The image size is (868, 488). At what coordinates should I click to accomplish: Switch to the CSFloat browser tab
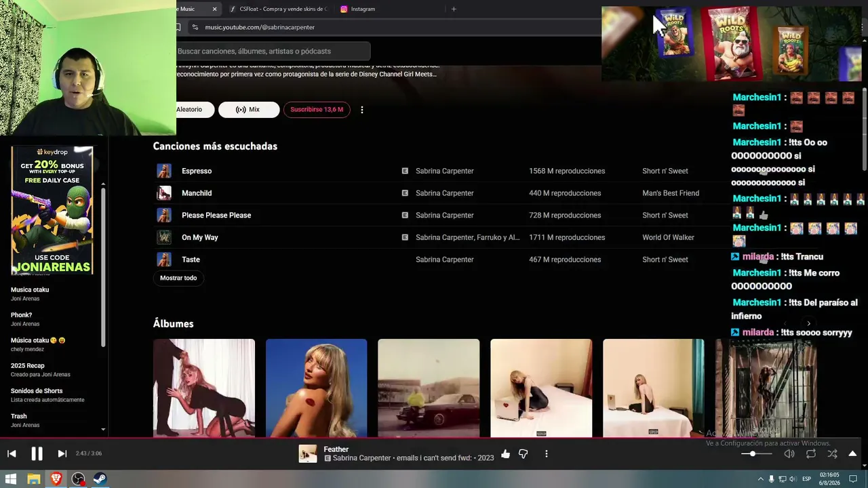tap(278, 9)
